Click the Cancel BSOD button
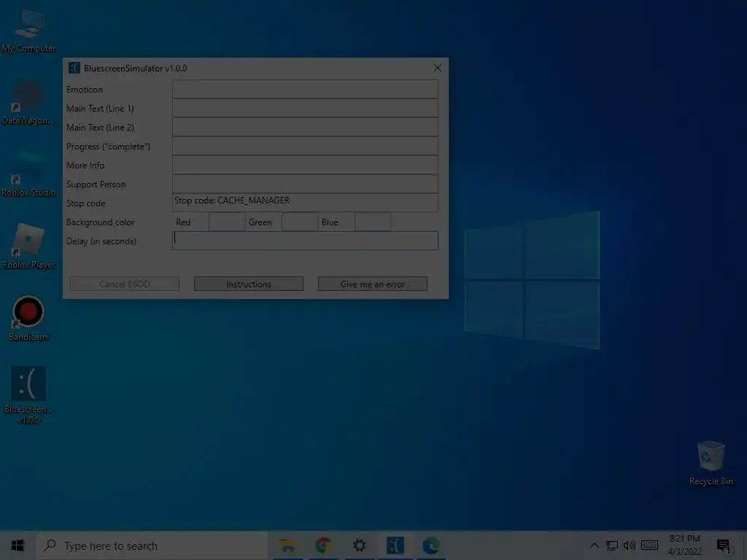Viewport: 747px width, 560px height. 124,284
